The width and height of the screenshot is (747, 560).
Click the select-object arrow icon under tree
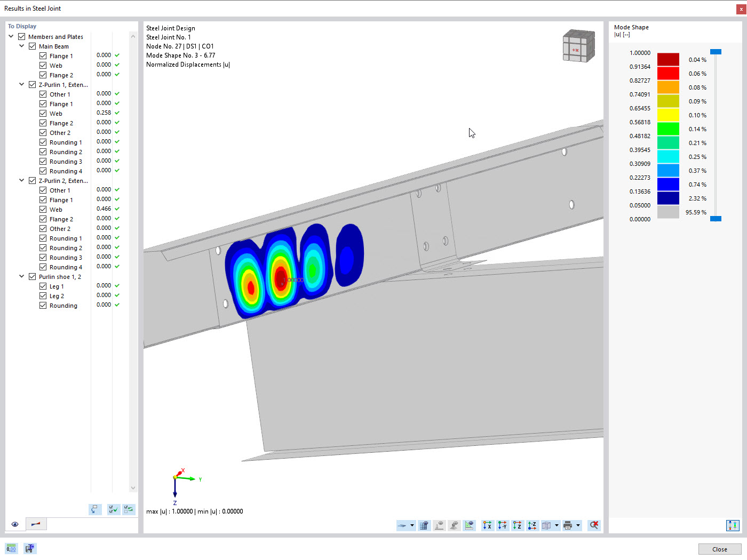pyautogui.click(x=95, y=510)
